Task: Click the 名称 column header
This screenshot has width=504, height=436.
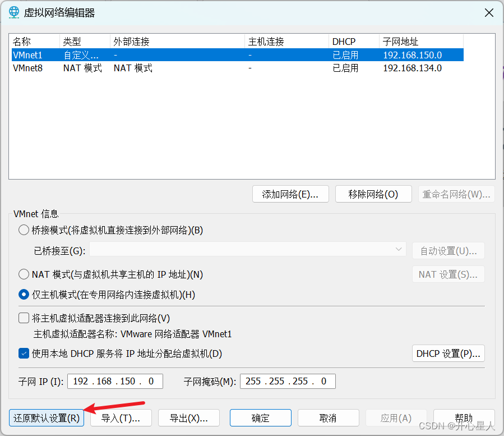Action: tap(35, 42)
